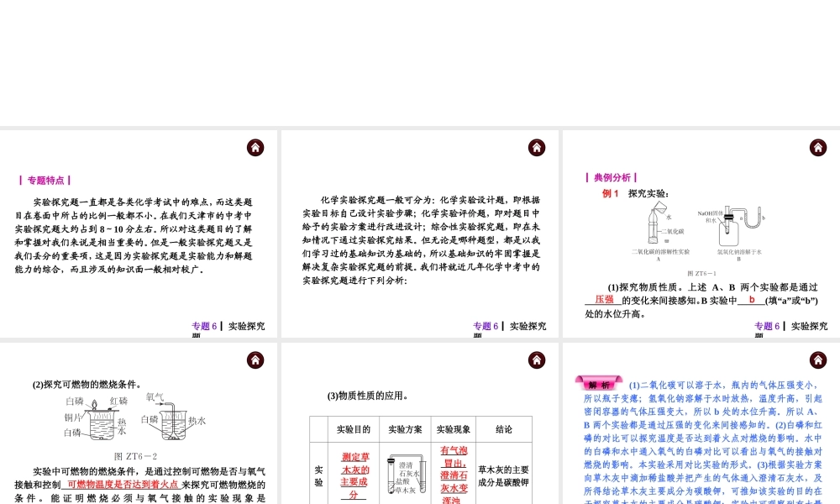Click home icon on 物质性质的应用 slide

click(x=537, y=360)
